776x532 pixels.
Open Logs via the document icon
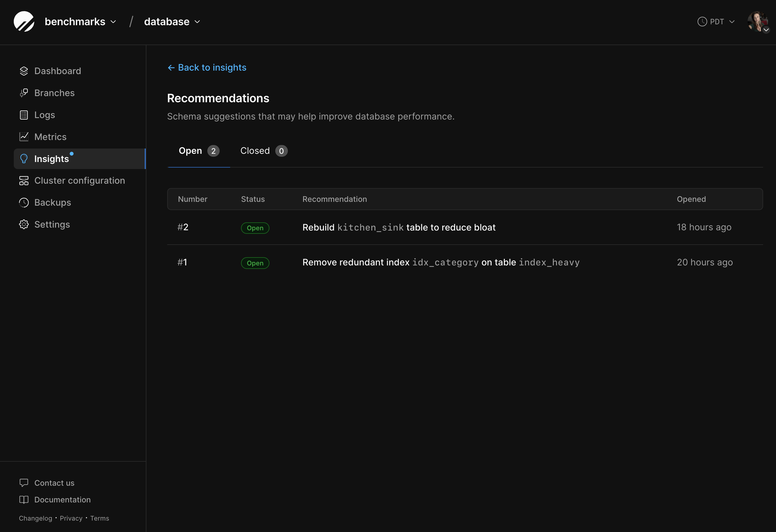pyautogui.click(x=23, y=115)
